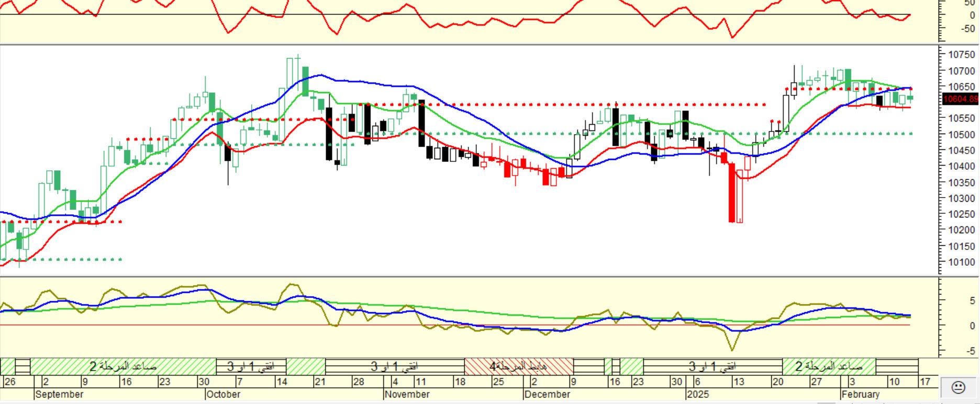Select the late-January صاعد المرحلة 2 stage segment
The width and height of the screenshot is (980, 404).
click(x=829, y=366)
